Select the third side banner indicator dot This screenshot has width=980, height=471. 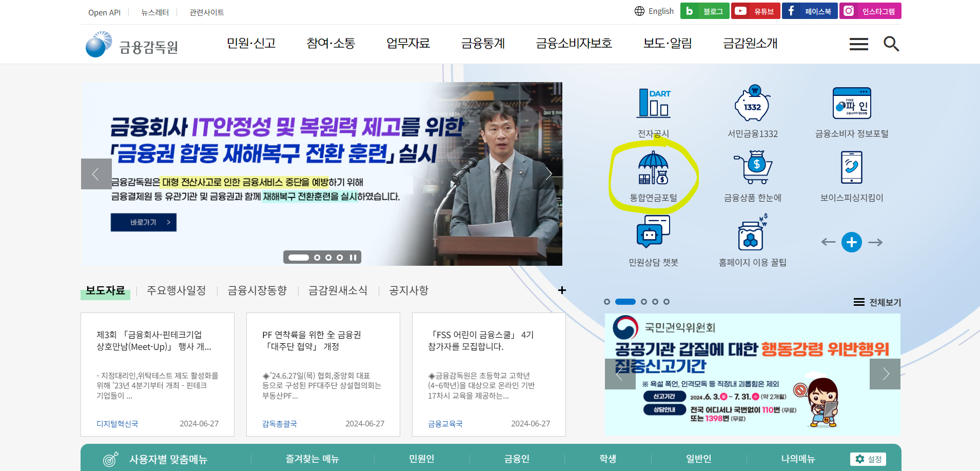644,302
